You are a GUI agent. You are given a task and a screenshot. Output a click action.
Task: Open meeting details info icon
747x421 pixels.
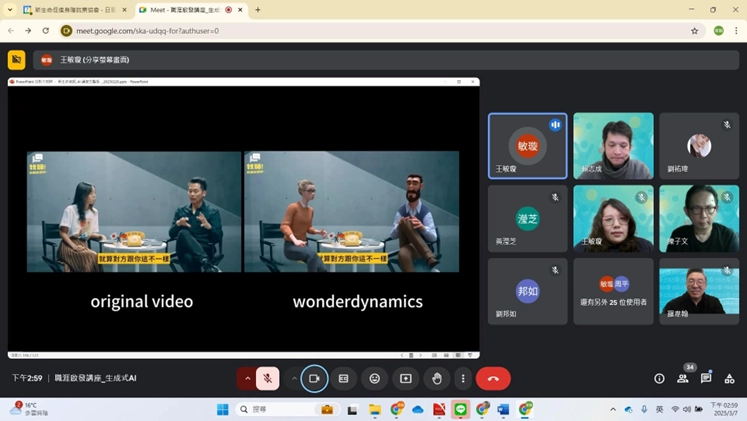tap(659, 379)
